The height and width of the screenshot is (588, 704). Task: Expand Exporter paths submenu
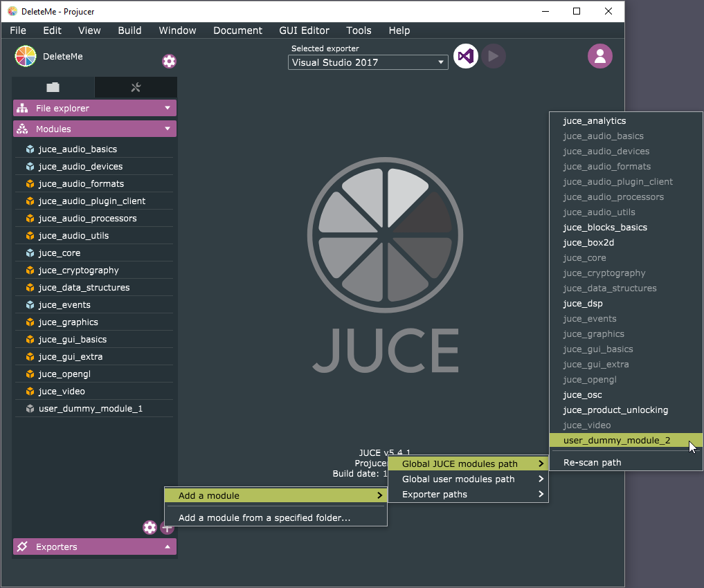(x=468, y=494)
